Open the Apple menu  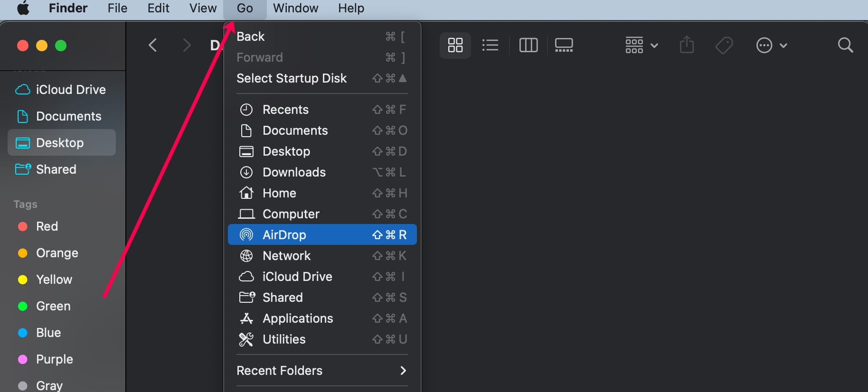click(x=23, y=9)
